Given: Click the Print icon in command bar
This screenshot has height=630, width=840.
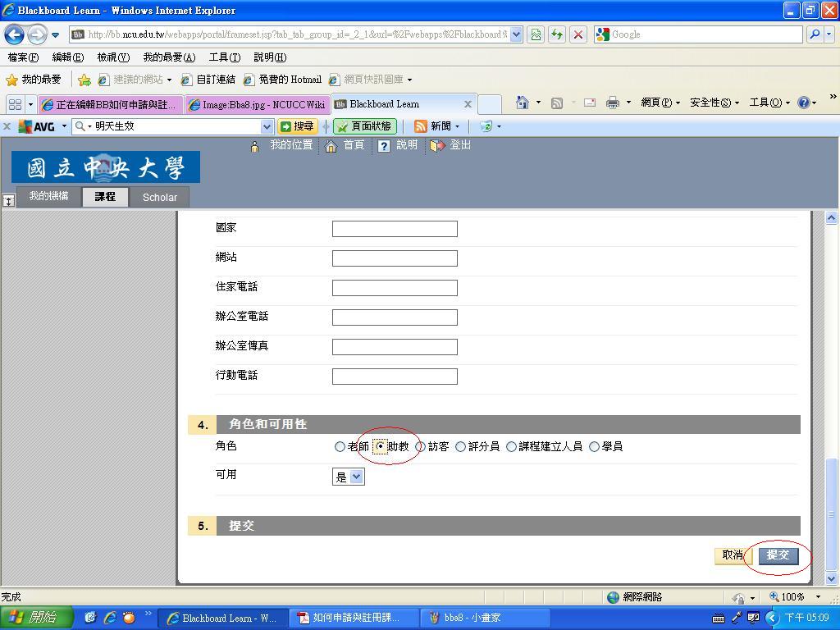Looking at the screenshot, I should (612, 103).
